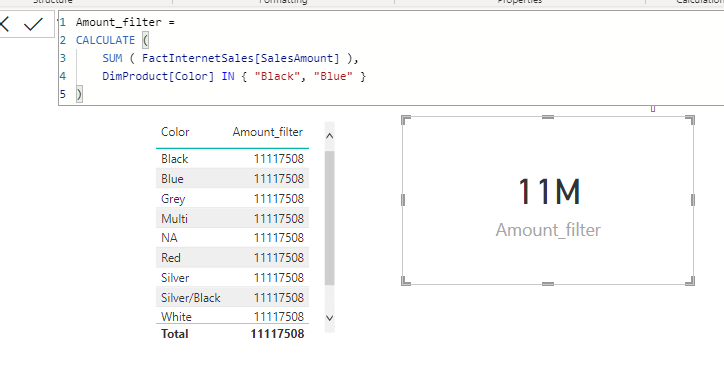Click the IN operator in the formula
Image resolution: width=724 pixels, height=388 pixels.
point(228,76)
